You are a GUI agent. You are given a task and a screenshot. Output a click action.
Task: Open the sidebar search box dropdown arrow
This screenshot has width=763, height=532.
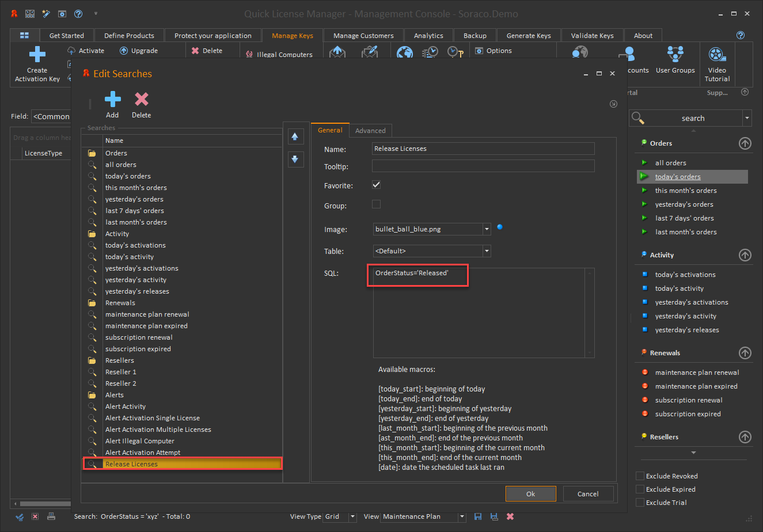pos(747,118)
